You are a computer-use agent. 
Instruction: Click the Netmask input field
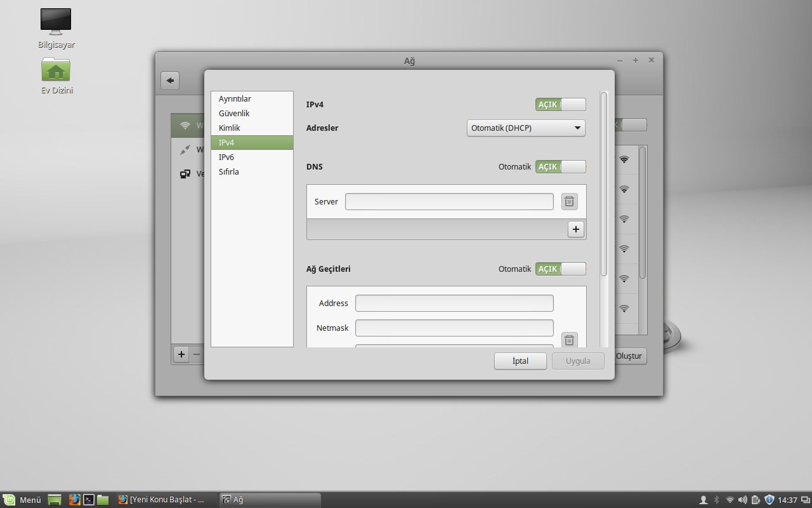pos(454,328)
